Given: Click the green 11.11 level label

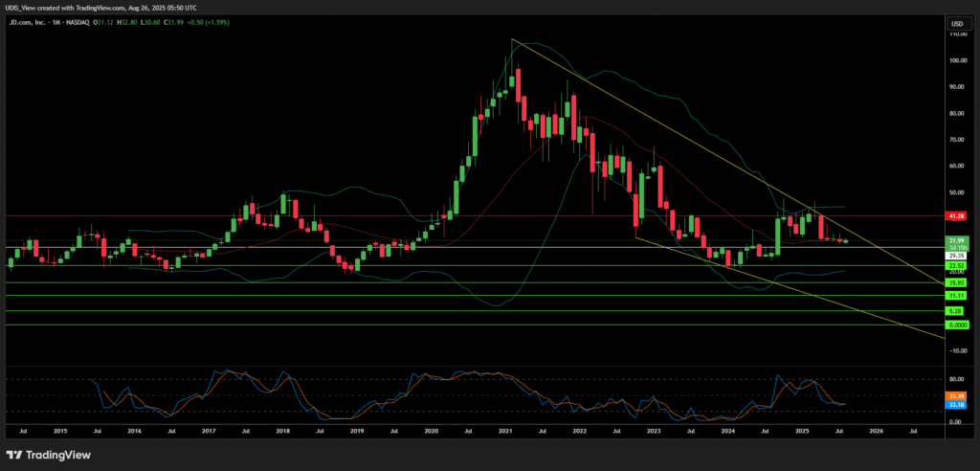Looking at the screenshot, I should [x=956, y=296].
